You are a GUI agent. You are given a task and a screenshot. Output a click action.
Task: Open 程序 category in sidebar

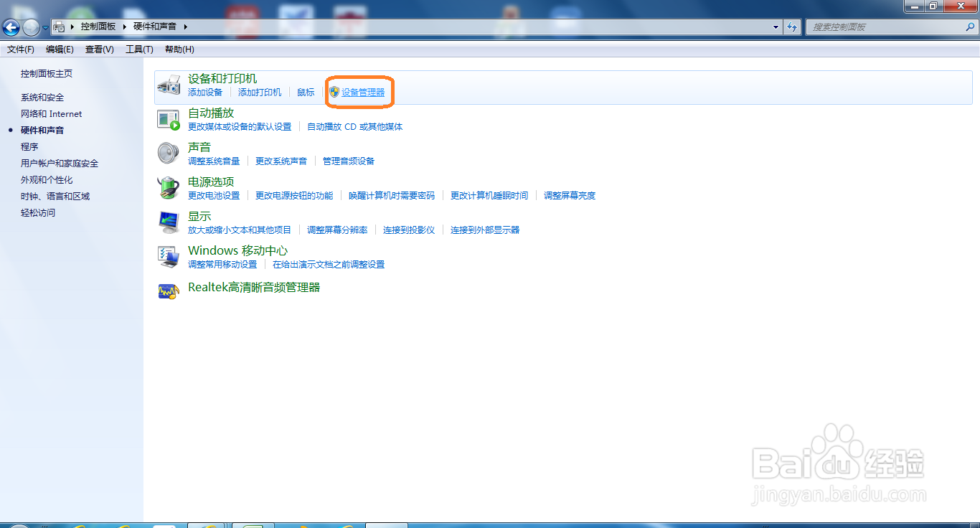click(29, 147)
